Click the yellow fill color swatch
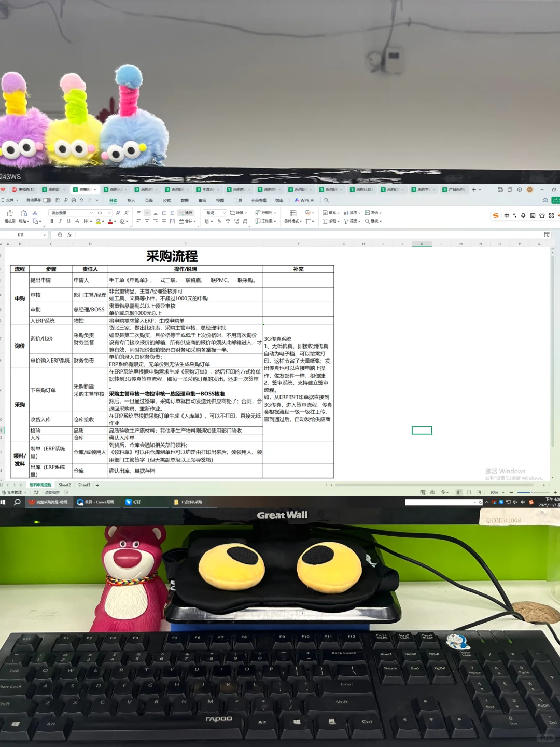 98,222
